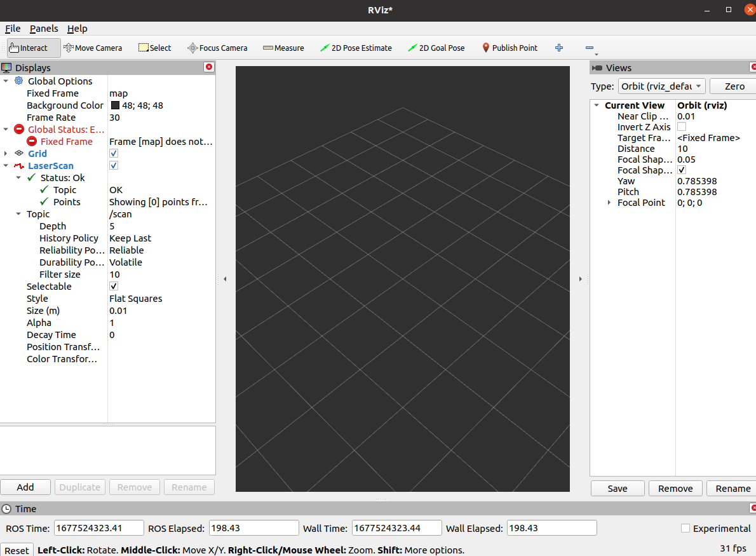Toggle the LaserScan display checkbox
This screenshot has width=756, height=556.
tap(114, 165)
